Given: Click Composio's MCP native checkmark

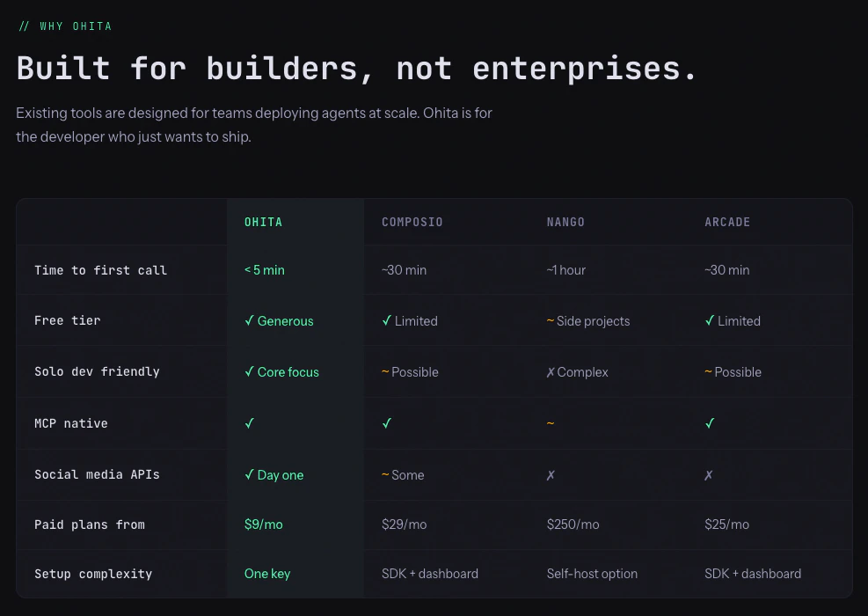Looking at the screenshot, I should [x=386, y=423].
